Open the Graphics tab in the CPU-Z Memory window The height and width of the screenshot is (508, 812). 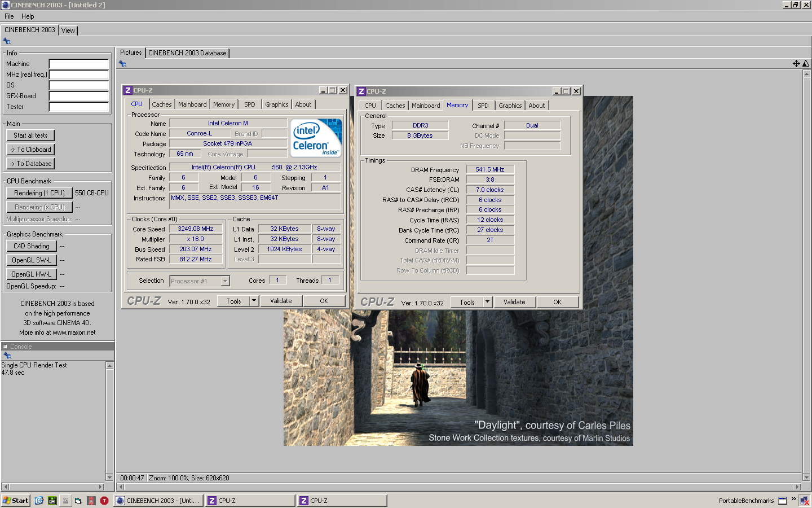pos(510,106)
